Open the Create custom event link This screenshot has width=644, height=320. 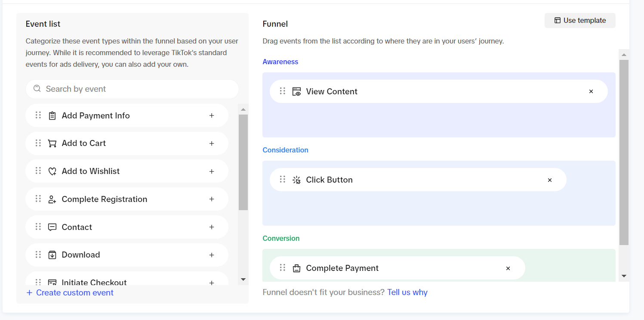[70, 293]
